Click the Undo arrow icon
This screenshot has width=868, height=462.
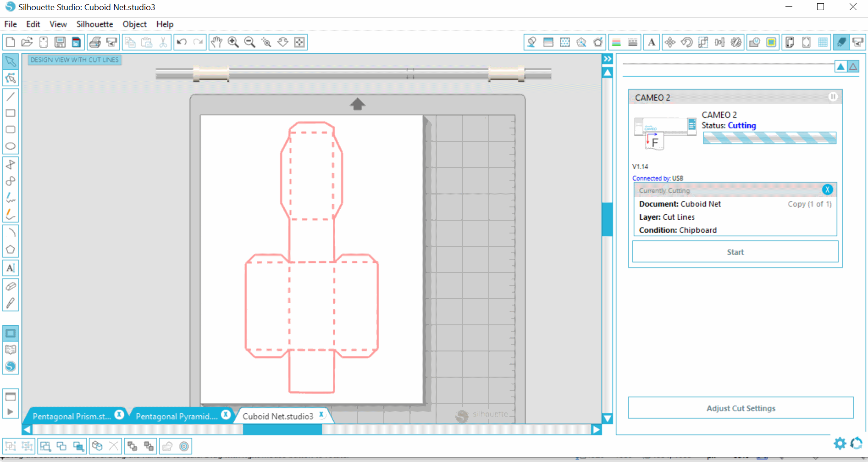click(182, 42)
